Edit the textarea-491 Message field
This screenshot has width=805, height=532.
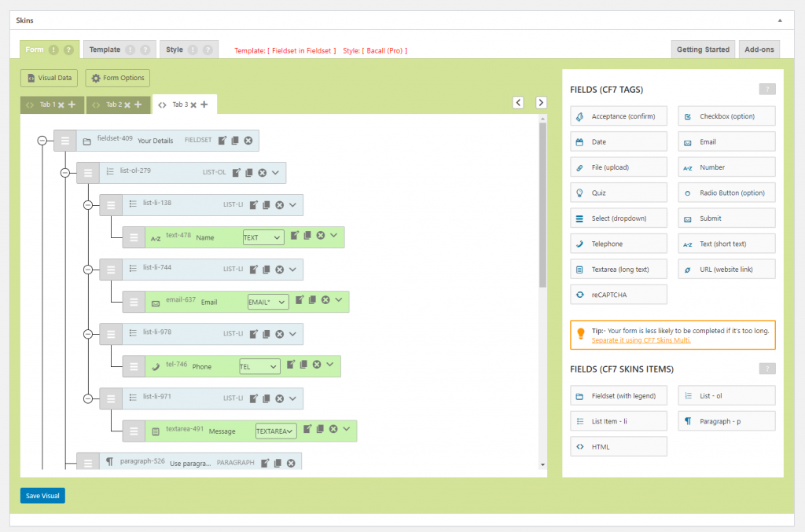307,429
